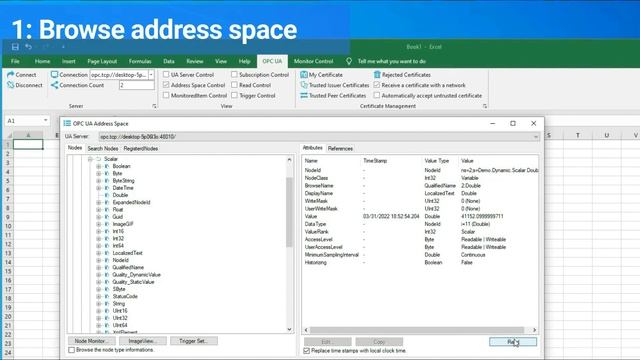Click the AccessLevel attribute row
This screenshot has height=360, width=640.
[x=420, y=240]
